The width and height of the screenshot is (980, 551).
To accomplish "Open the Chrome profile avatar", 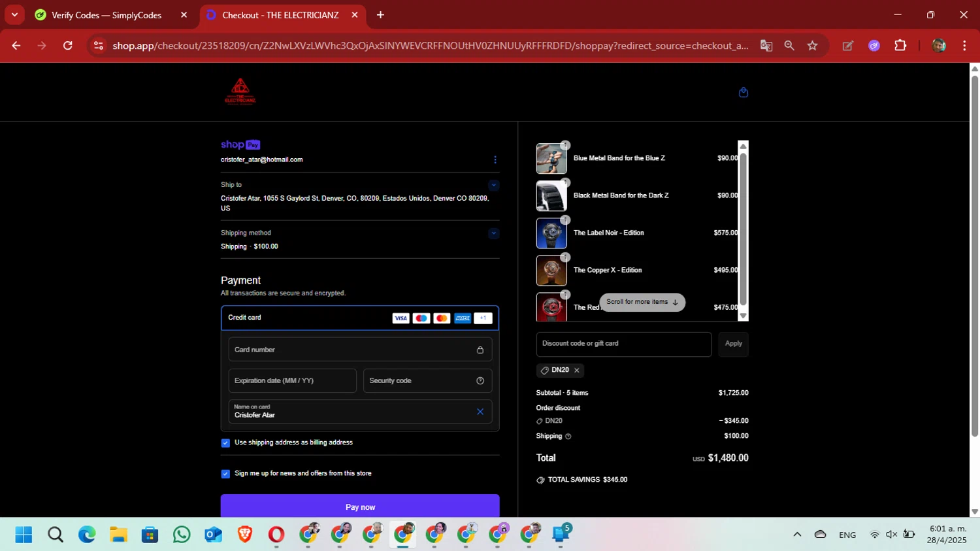I will [x=939, y=46].
